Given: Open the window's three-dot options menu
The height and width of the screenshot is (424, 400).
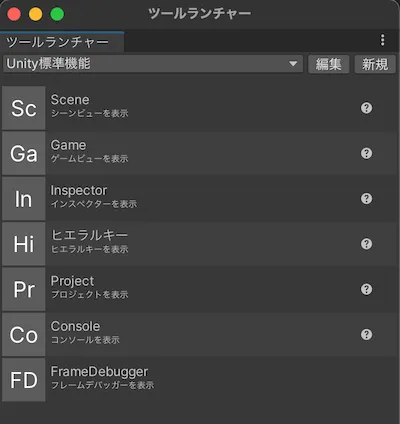Looking at the screenshot, I should point(383,40).
